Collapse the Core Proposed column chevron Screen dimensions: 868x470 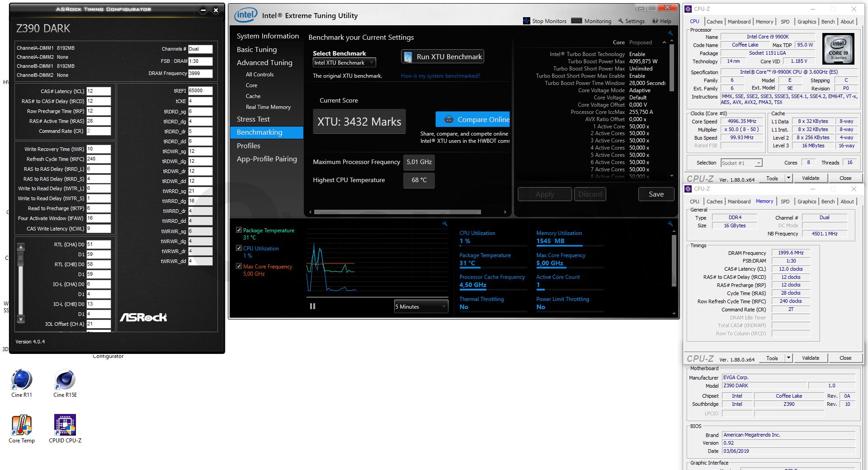[x=664, y=42]
